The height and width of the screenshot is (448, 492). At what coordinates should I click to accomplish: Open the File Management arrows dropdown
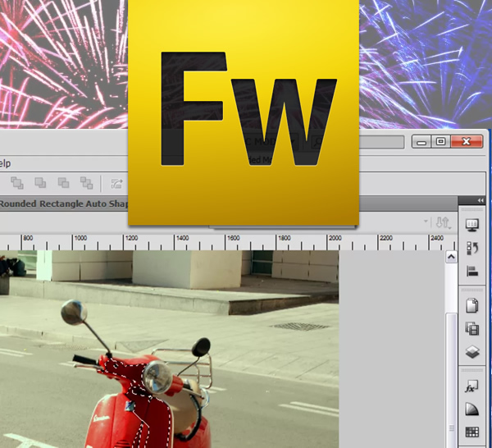[x=444, y=222]
